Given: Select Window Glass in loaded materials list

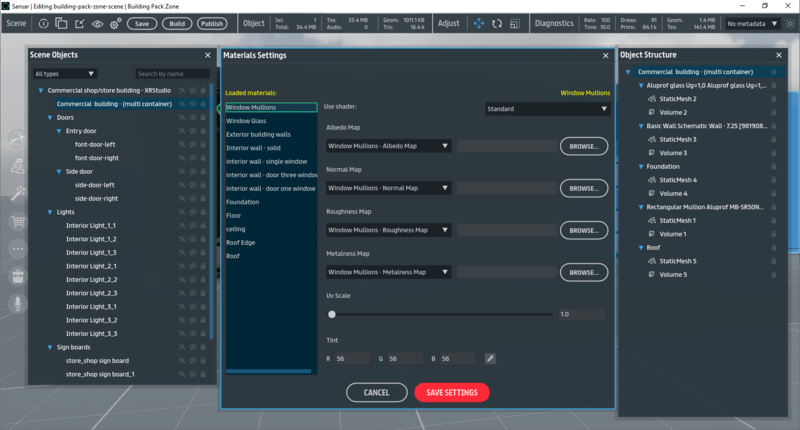Looking at the screenshot, I should (x=246, y=120).
